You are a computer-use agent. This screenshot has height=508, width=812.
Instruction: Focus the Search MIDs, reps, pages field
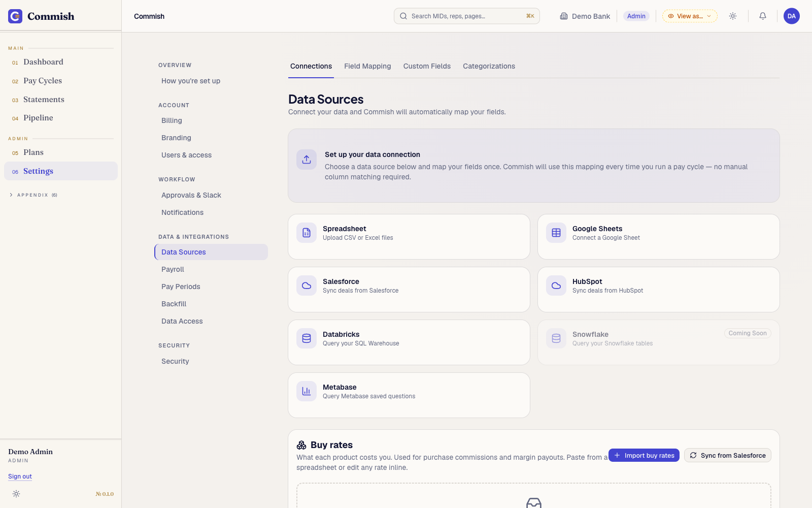click(467, 16)
